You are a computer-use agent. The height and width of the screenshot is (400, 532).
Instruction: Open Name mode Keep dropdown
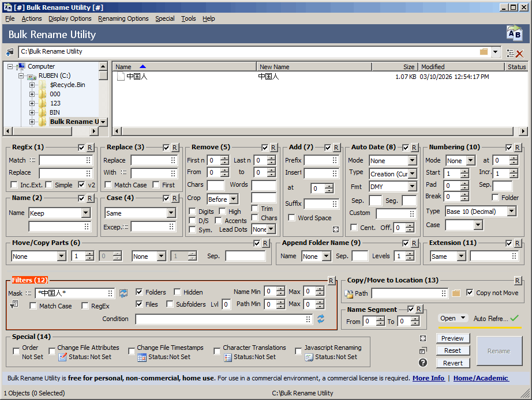(x=86, y=213)
